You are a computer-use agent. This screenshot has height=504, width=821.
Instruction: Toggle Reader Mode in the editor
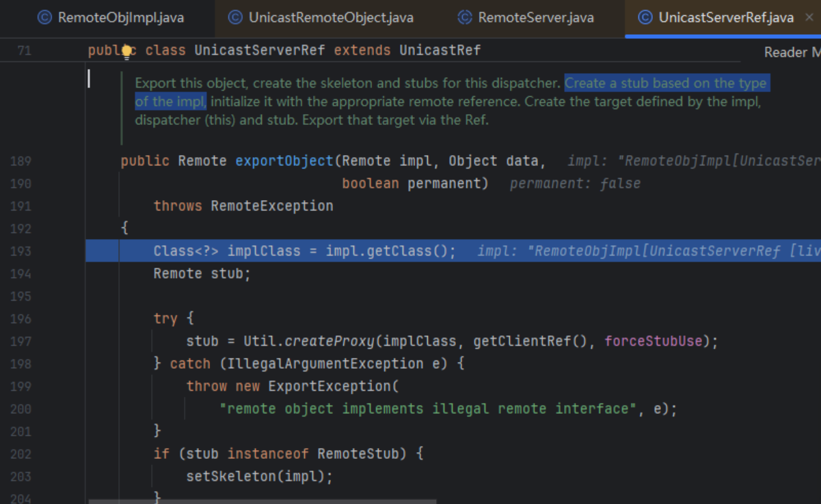click(792, 53)
